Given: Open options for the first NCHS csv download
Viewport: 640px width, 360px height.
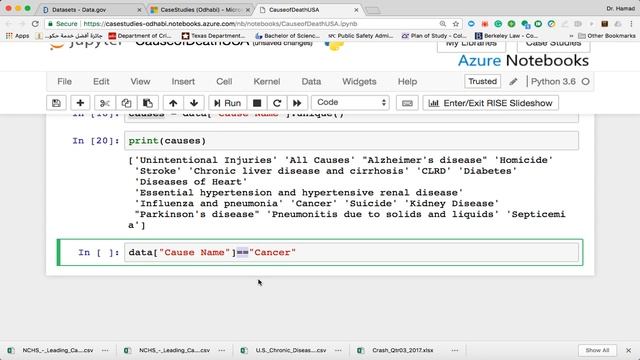Looking at the screenshot, I should (x=105, y=350).
